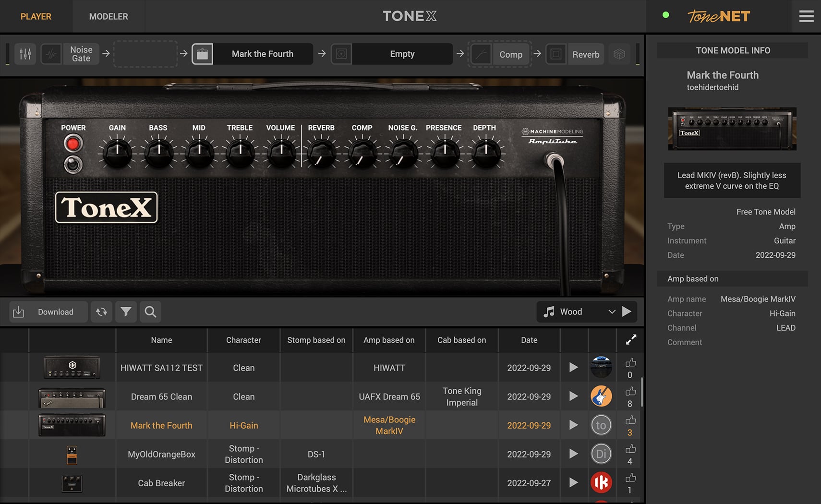The image size is (821, 504).
Task: Click the REVERB knob on amp
Action: (322, 153)
